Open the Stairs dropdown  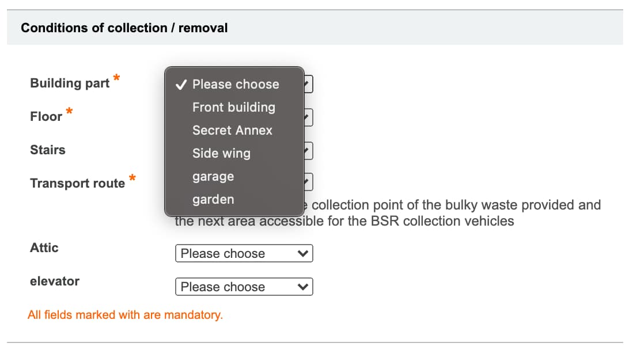pyautogui.click(x=305, y=150)
